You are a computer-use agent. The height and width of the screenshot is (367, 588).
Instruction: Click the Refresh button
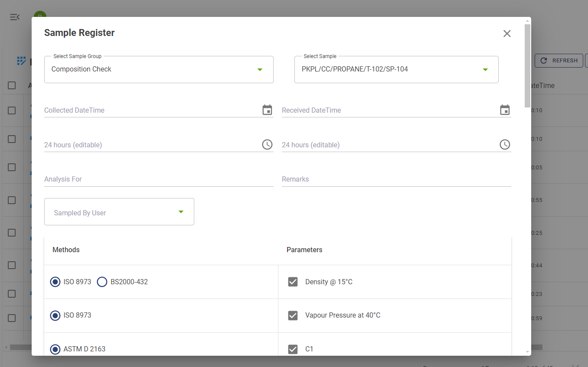point(559,61)
